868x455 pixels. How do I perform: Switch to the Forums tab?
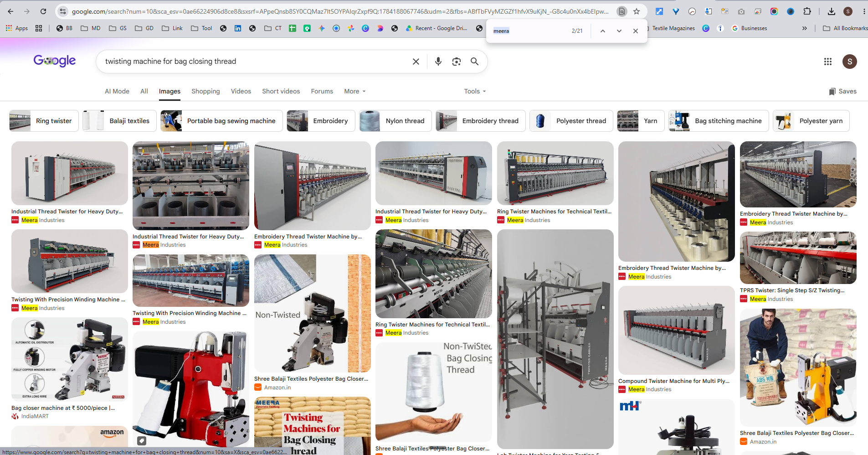click(322, 91)
